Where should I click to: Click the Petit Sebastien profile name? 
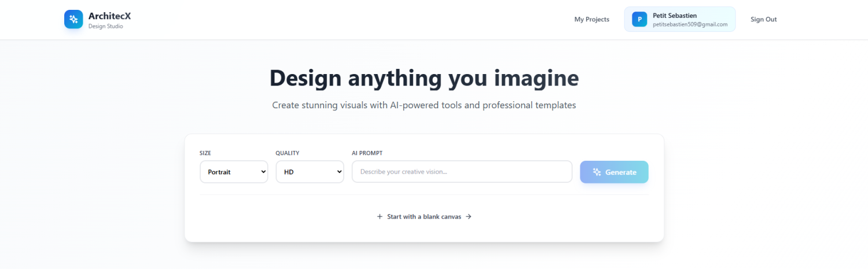click(x=675, y=16)
